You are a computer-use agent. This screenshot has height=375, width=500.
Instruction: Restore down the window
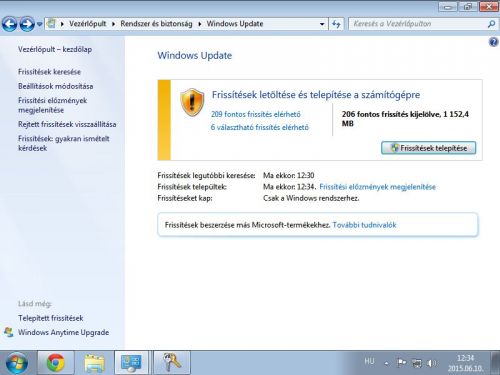[x=468, y=7]
